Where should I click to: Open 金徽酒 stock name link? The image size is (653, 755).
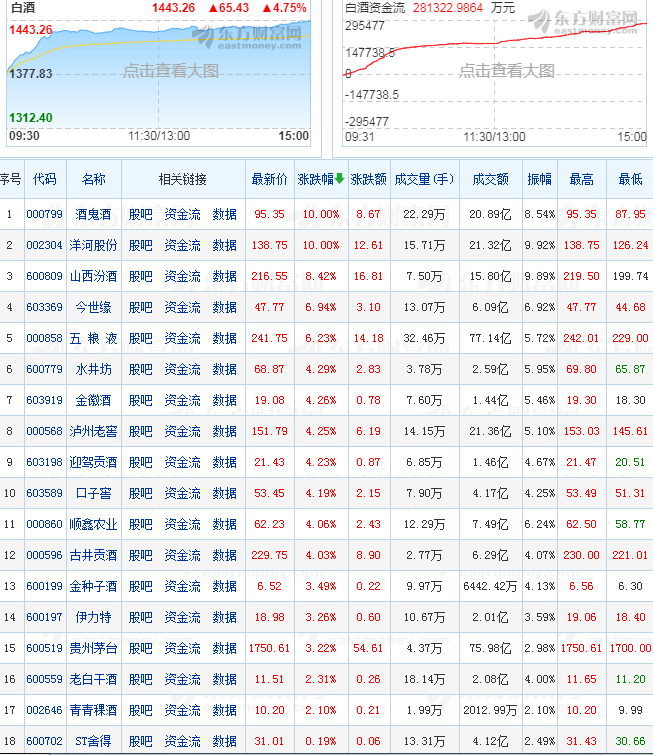[x=93, y=400]
